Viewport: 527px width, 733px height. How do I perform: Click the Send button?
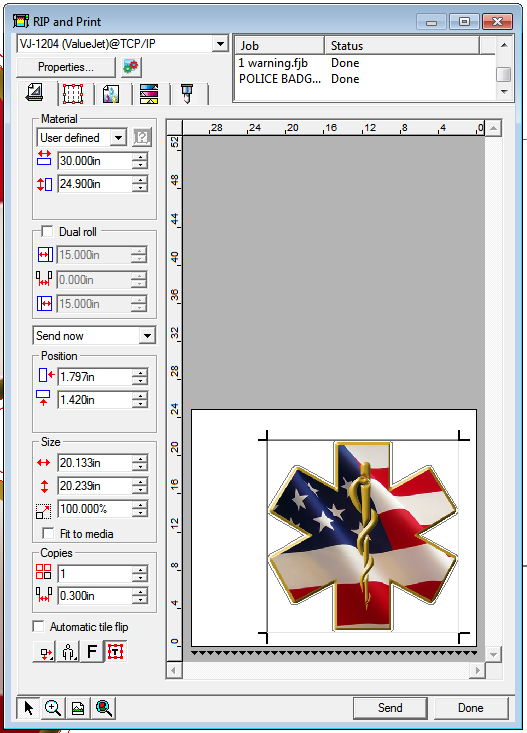pos(390,708)
